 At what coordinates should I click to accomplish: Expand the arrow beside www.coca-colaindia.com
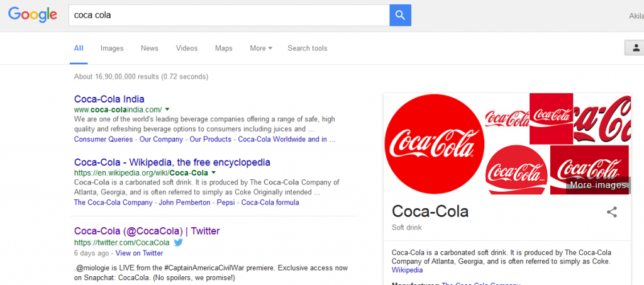coord(167,109)
